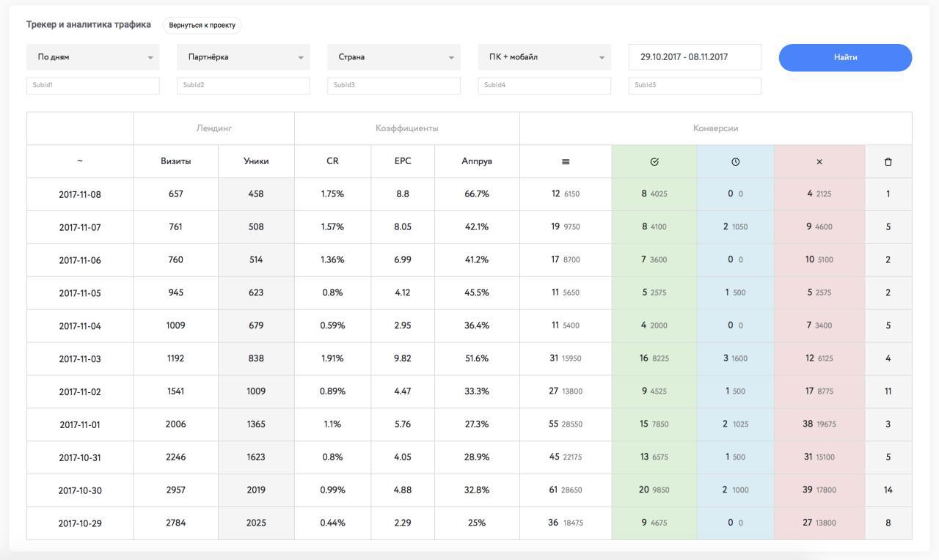Focus the SubId5 input field
The height and width of the screenshot is (560, 939).
695,85
